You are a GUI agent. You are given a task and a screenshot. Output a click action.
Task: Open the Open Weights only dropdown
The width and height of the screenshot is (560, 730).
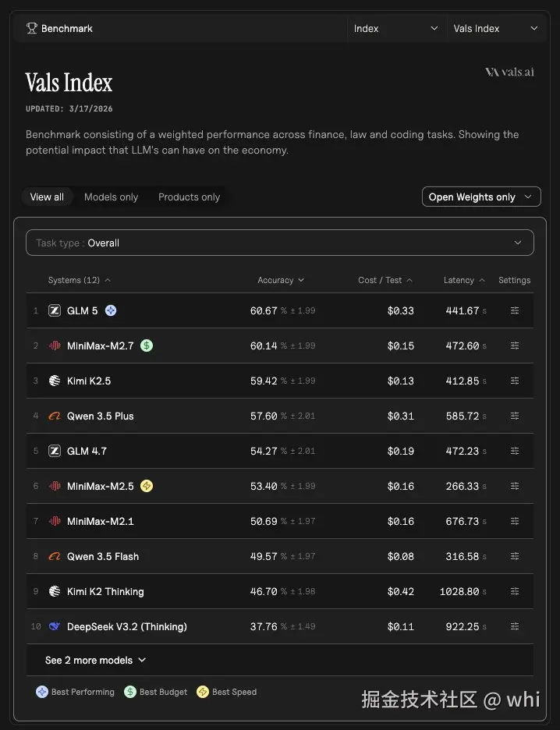[x=480, y=197]
